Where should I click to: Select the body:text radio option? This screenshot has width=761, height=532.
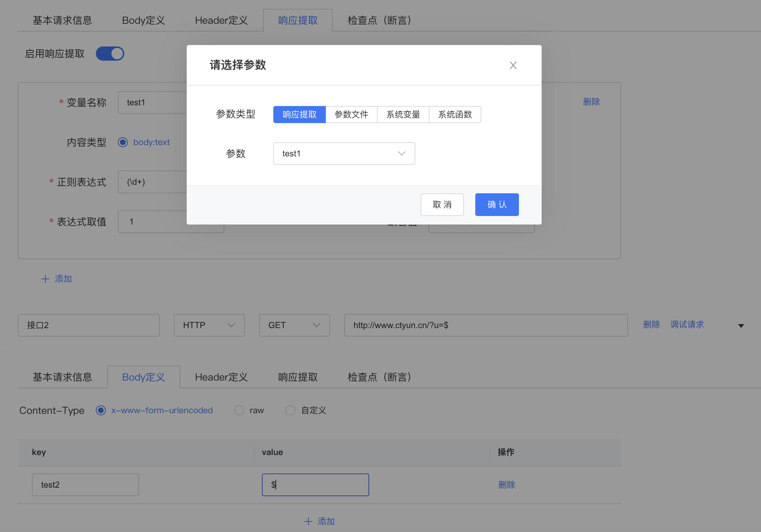(123, 142)
